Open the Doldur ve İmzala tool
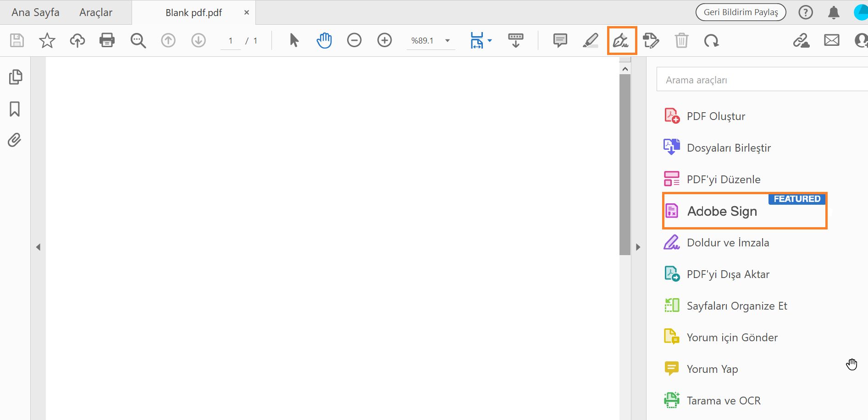868x420 pixels. [717, 243]
